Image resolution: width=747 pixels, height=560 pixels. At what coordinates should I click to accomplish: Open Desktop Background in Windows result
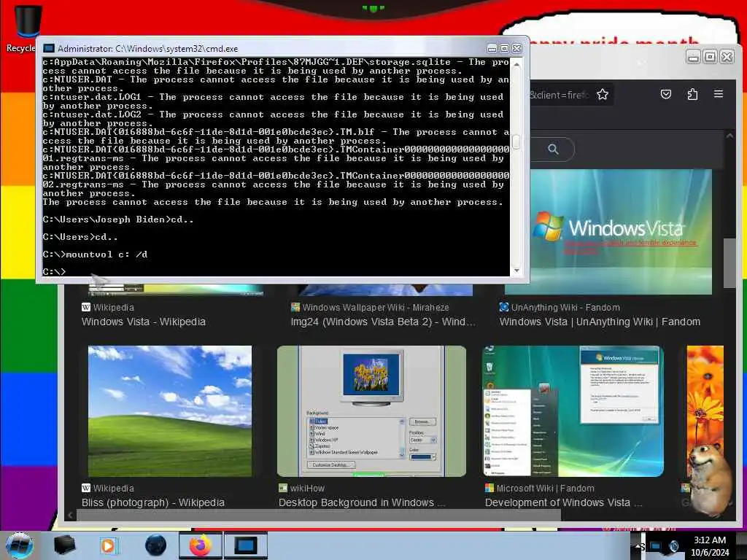pyautogui.click(x=362, y=502)
